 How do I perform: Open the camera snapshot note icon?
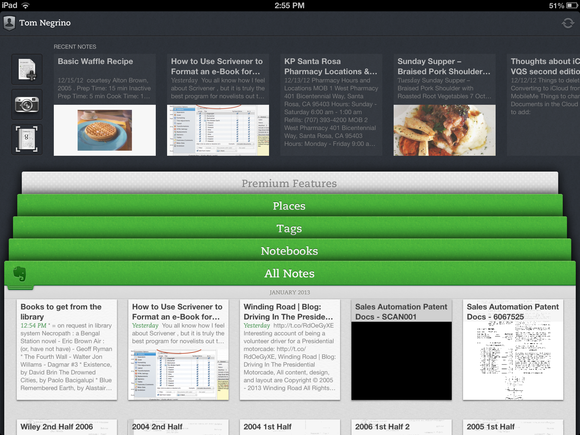click(x=27, y=104)
